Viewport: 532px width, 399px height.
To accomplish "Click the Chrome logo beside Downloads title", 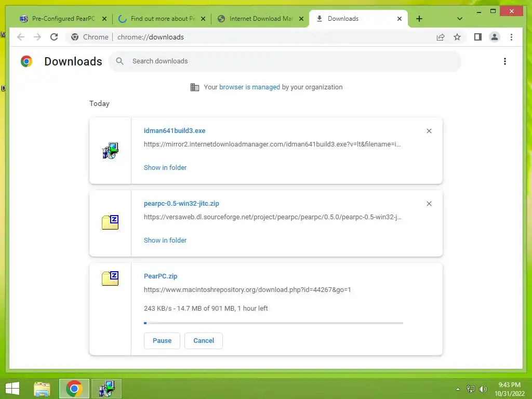I will coord(26,61).
